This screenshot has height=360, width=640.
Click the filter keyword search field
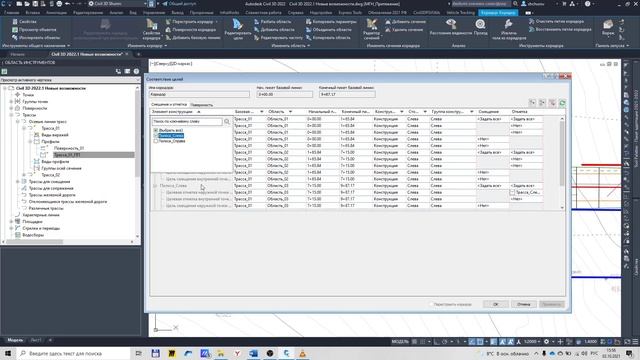click(x=187, y=122)
